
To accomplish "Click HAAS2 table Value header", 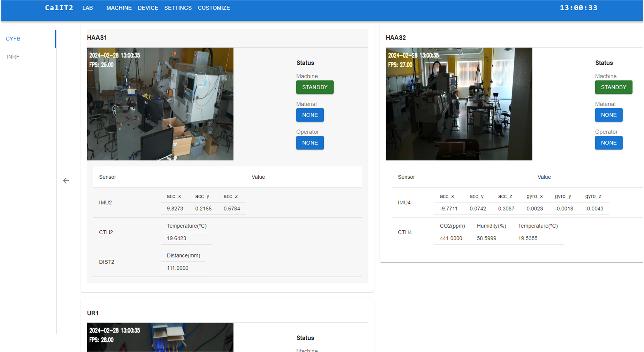I will click(544, 177).
